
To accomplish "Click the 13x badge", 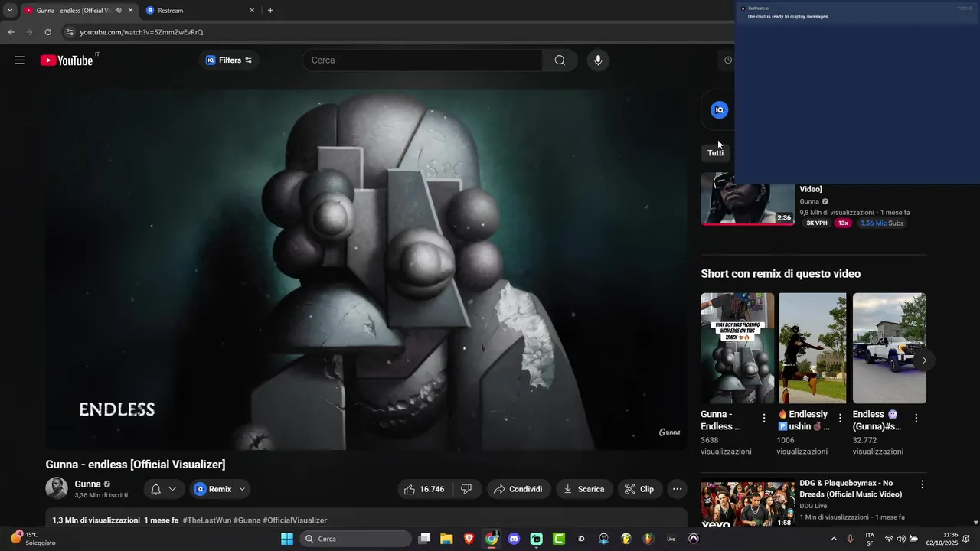I will pyautogui.click(x=843, y=223).
